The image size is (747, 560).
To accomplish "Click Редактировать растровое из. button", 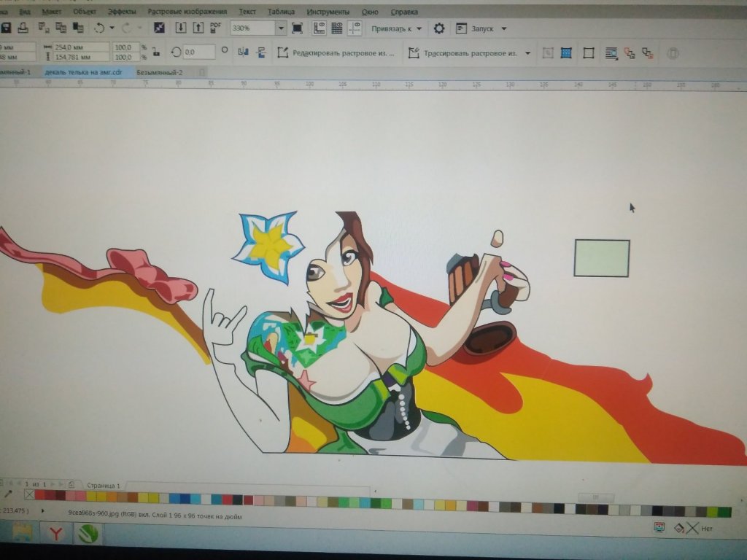I will pyautogui.click(x=336, y=53).
